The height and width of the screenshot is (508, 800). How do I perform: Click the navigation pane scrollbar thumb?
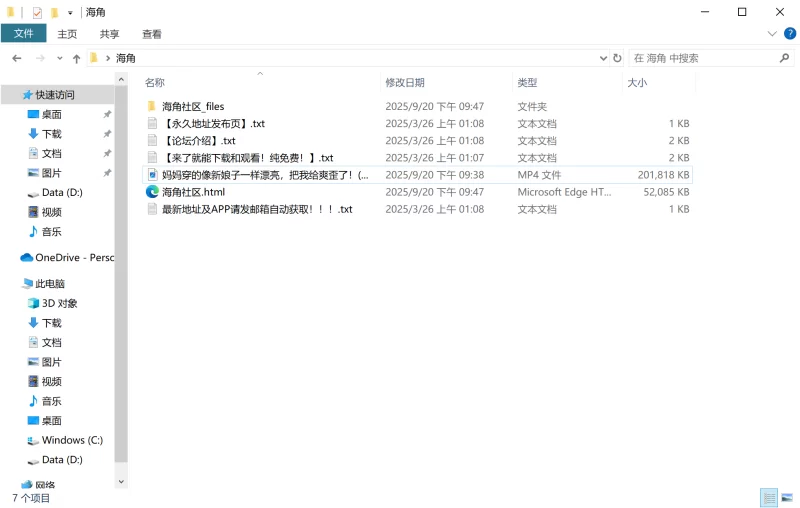pos(121,274)
